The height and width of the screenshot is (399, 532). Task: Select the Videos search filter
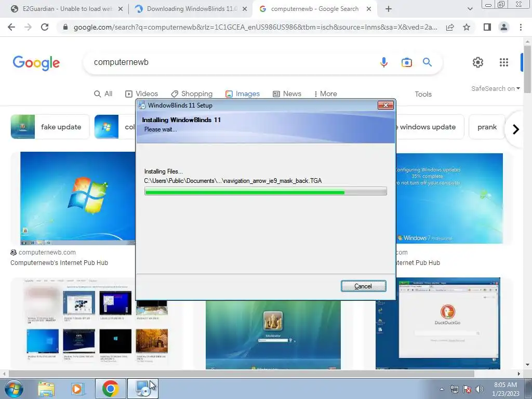(x=141, y=94)
